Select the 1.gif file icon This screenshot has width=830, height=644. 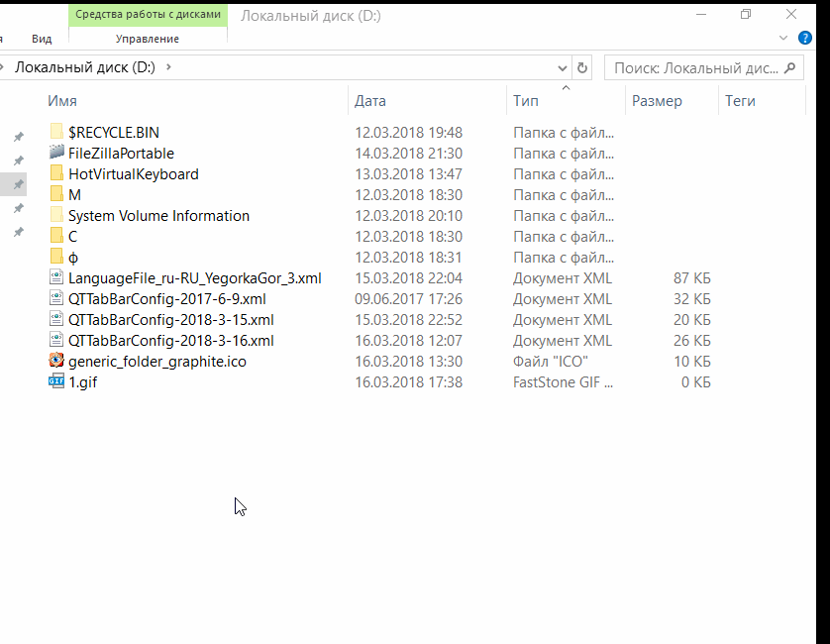(x=56, y=382)
